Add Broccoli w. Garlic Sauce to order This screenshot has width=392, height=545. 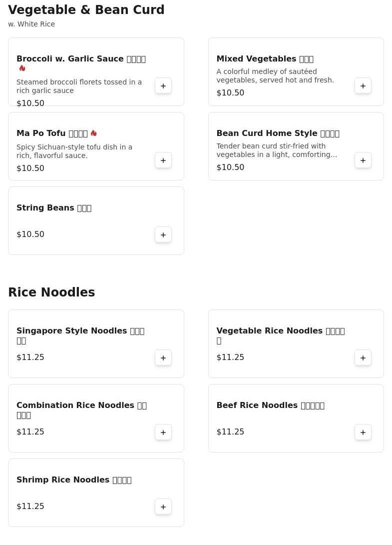(163, 86)
